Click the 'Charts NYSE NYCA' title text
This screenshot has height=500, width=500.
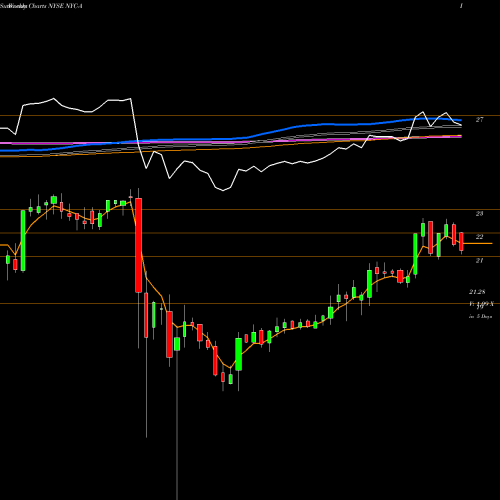(55, 6)
